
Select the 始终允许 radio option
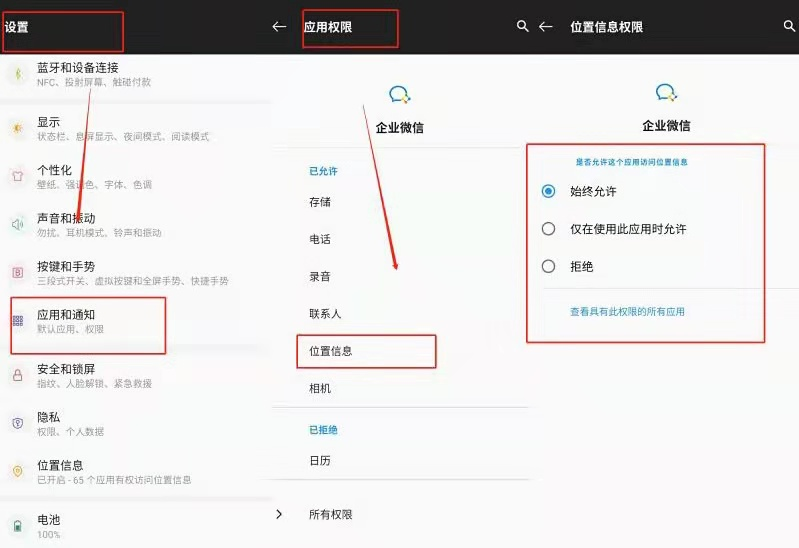[548, 191]
